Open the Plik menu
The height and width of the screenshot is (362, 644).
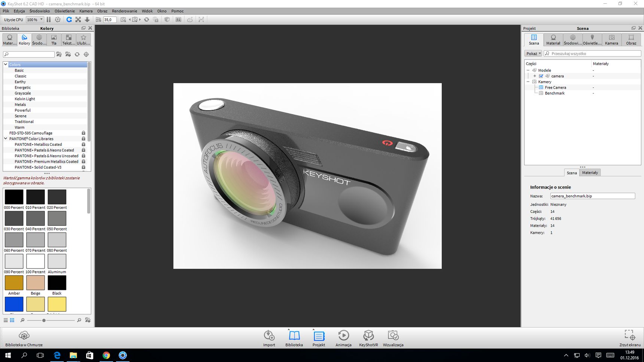point(6,11)
